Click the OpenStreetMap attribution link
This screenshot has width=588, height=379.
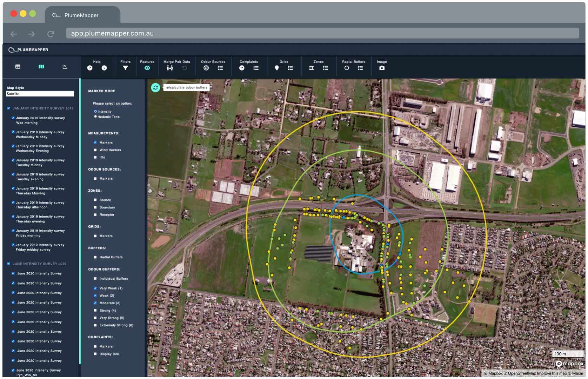[x=520, y=373]
